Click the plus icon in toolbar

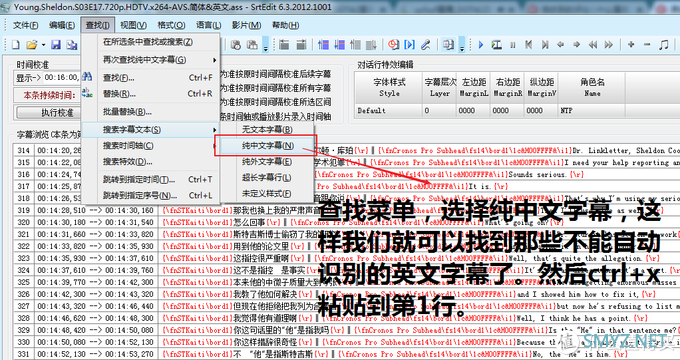coord(631,44)
